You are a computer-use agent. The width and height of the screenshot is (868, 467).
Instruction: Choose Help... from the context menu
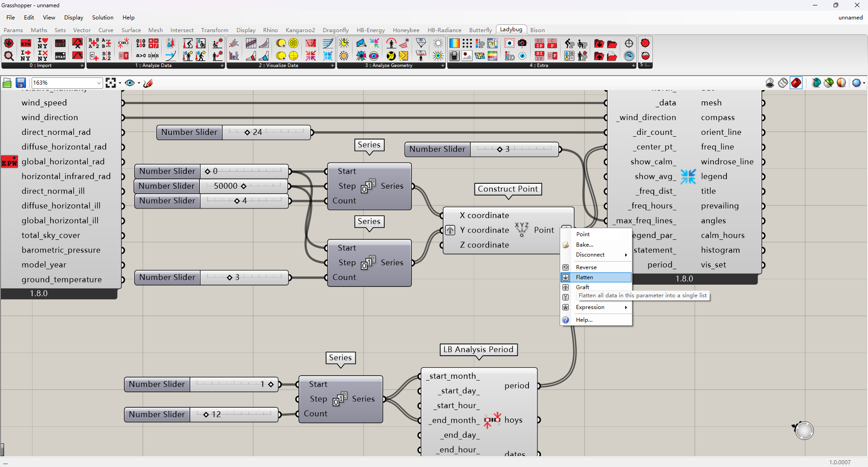coord(596,320)
